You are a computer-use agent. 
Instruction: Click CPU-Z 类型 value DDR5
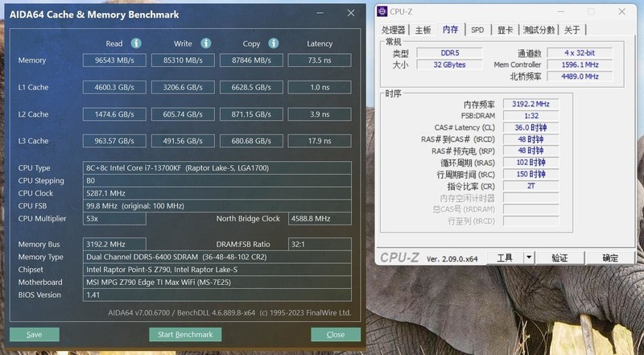coord(449,52)
